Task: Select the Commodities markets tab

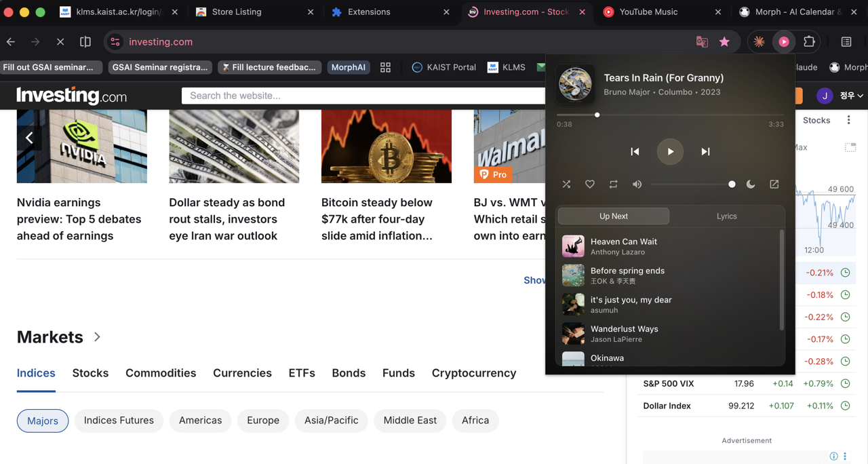Action: coord(161,373)
